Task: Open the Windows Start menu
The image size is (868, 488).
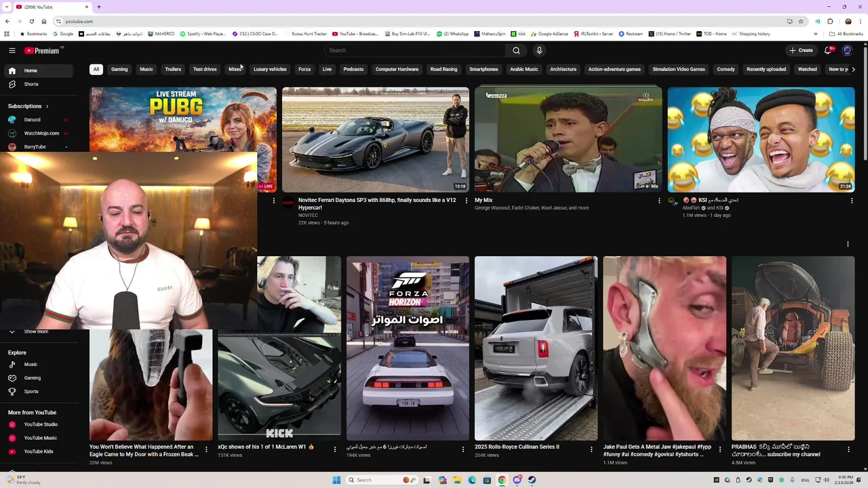Action: (x=336, y=480)
